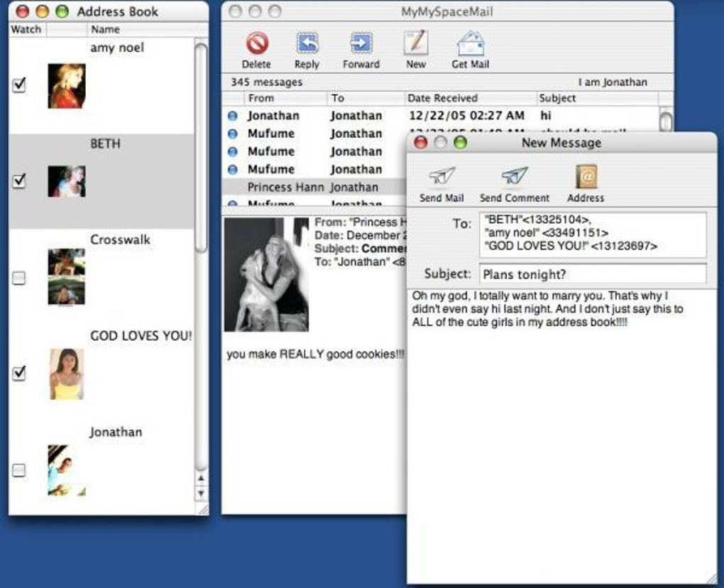The width and height of the screenshot is (724, 588).
Task: Select GOD LOVES YOU! profile photo
Action: (67, 374)
